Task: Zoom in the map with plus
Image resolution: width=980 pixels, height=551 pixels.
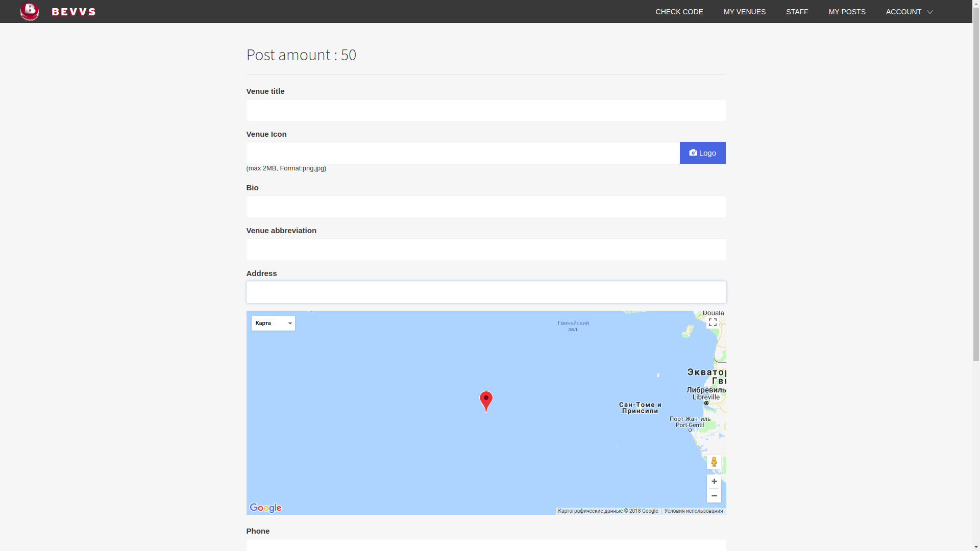Action: [714, 481]
